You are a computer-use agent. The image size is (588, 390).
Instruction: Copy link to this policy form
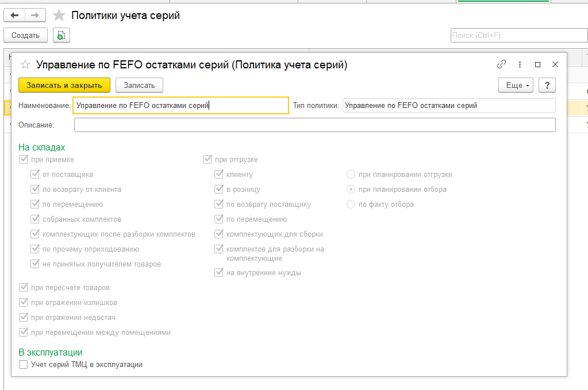point(502,64)
